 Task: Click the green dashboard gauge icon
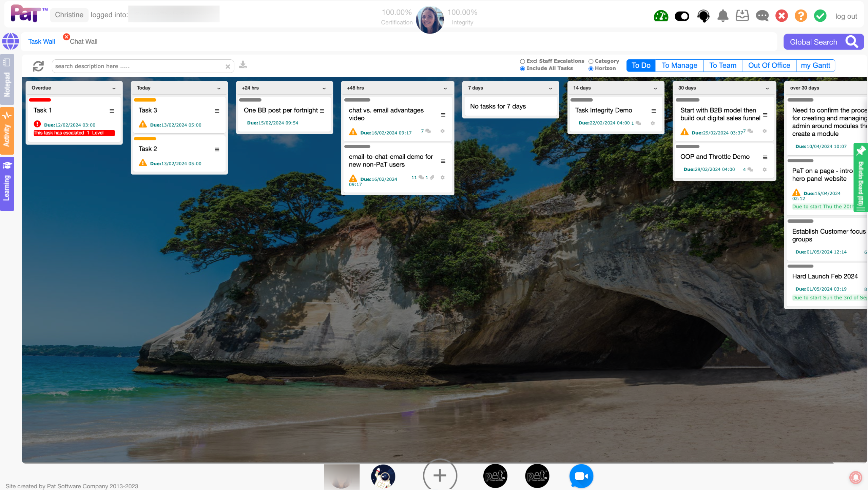(x=661, y=16)
